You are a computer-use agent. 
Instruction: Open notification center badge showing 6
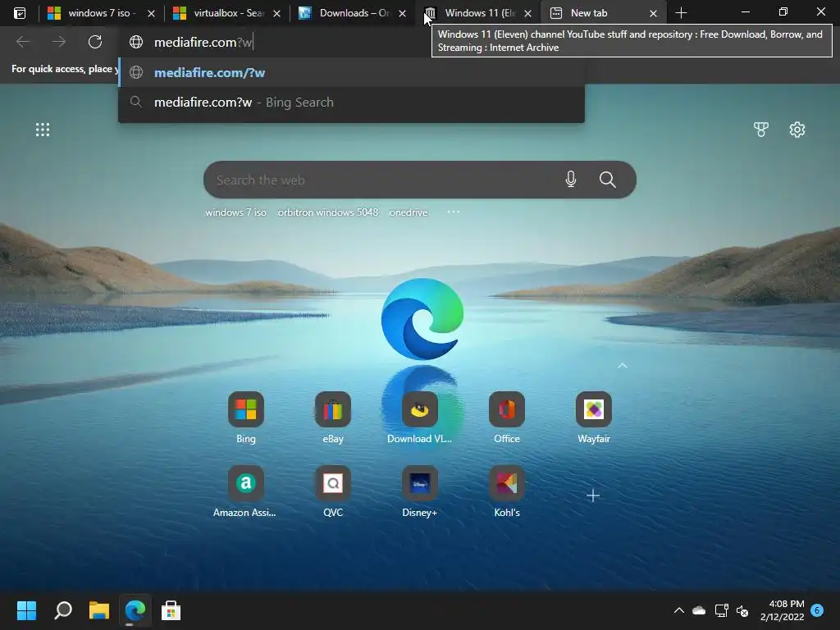coord(817,610)
